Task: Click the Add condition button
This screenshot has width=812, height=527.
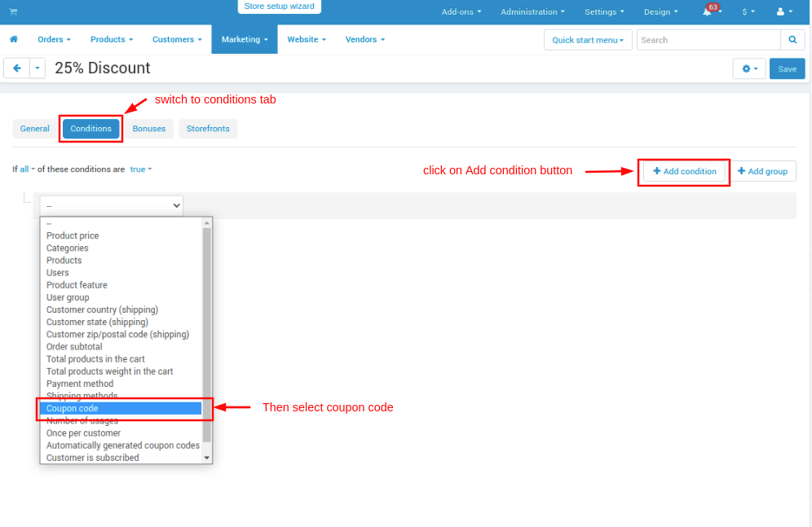Action: point(684,171)
